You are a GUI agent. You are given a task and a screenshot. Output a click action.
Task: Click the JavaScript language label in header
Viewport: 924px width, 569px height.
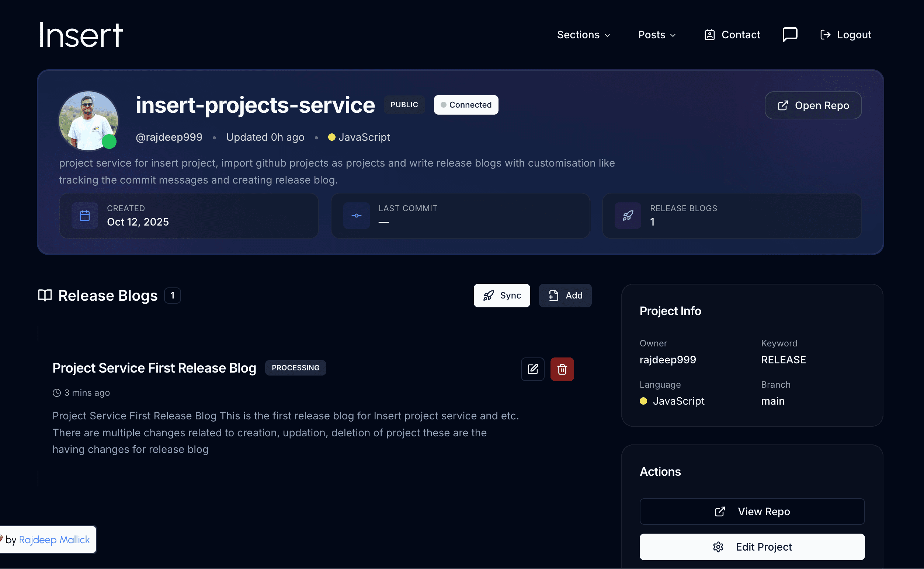[364, 137]
